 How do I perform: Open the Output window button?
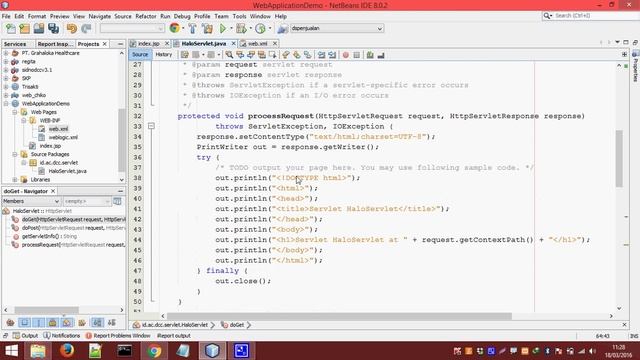tap(25, 336)
